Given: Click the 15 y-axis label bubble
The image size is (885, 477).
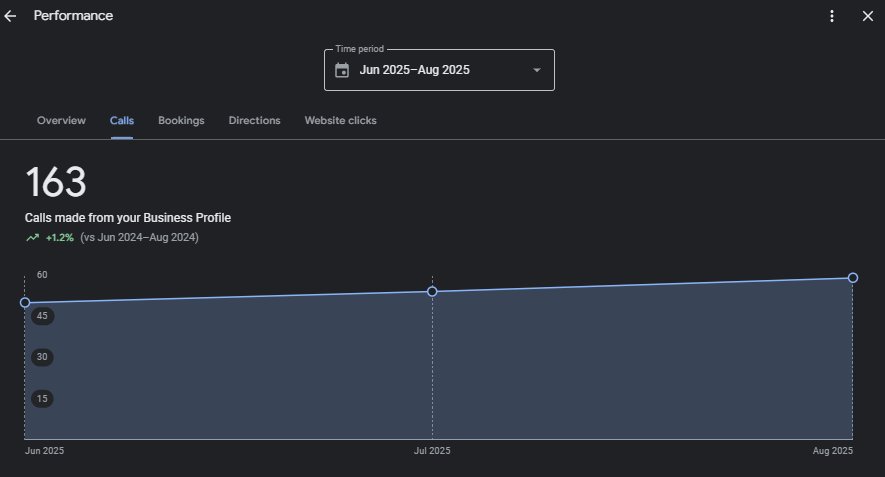Looking at the screenshot, I should (42, 399).
